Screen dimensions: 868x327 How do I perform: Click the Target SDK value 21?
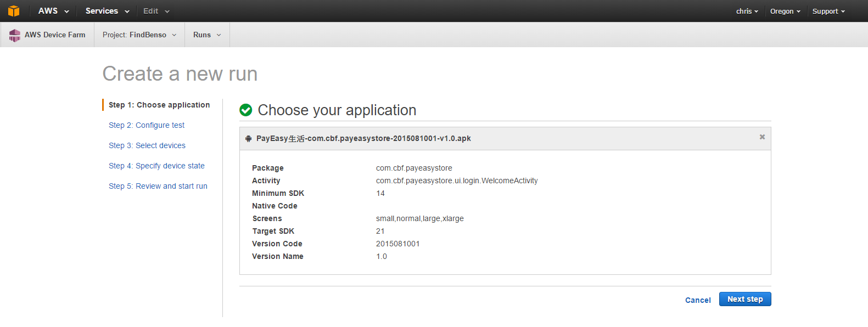coord(380,231)
